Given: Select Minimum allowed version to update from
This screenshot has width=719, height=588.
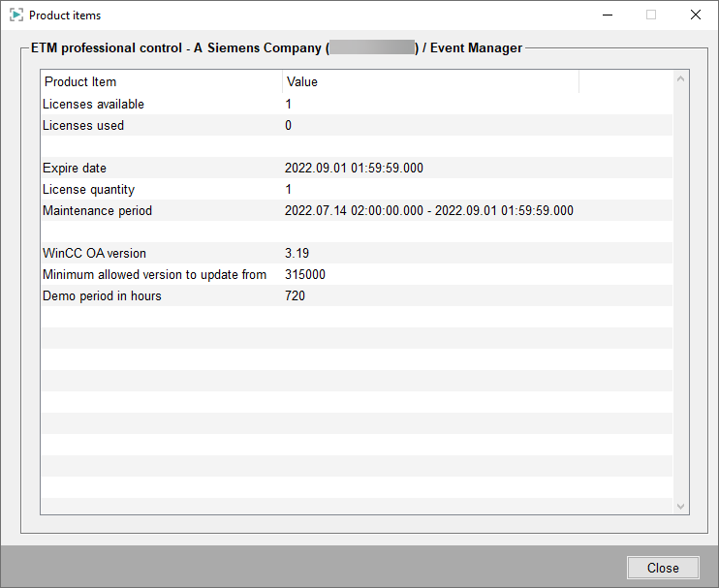Looking at the screenshot, I should coord(154,275).
